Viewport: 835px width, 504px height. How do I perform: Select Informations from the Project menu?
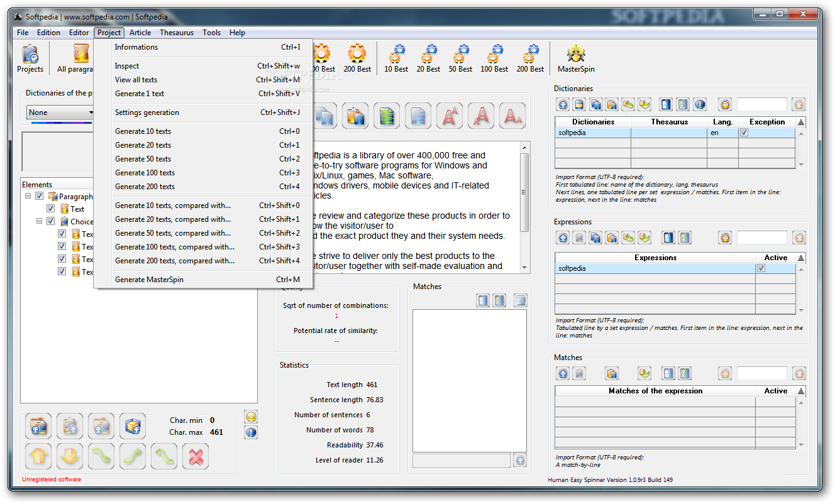(x=204, y=47)
